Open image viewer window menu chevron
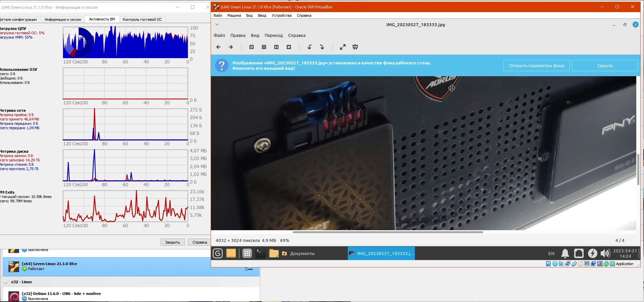Screen dimensions: 644x302 click(217, 24)
